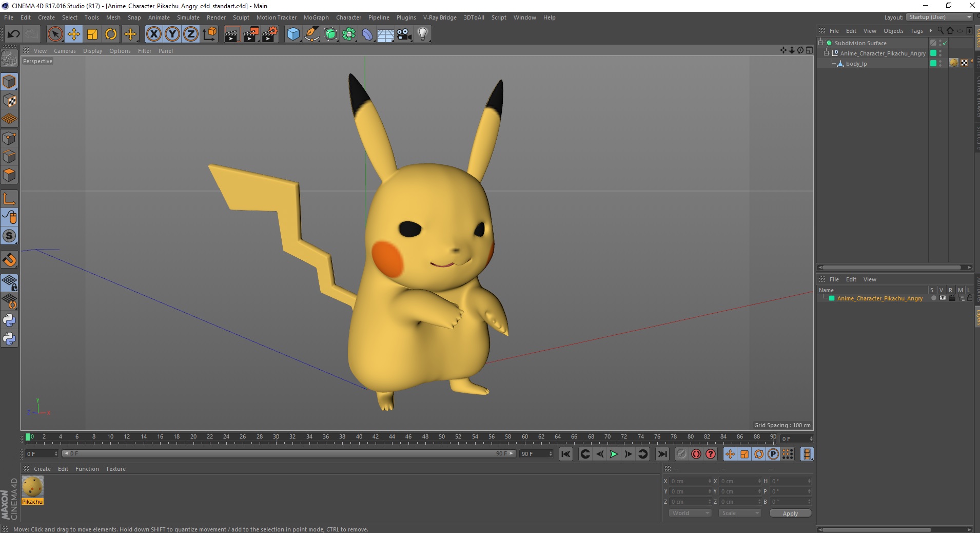Open material manager Create menu
The height and width of the screenshot is (533, 980).
42,469
